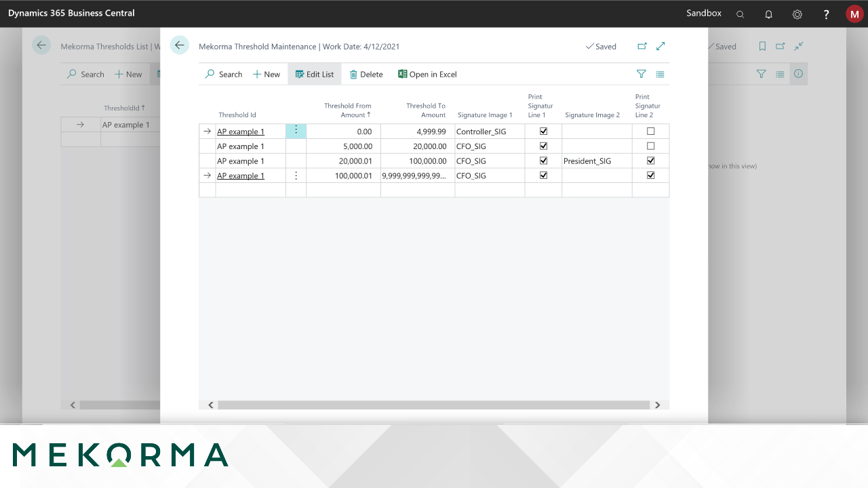This screenshot has height=488, width=868.
Task: Open notifications bell icon
Action: tap(768, 14)
